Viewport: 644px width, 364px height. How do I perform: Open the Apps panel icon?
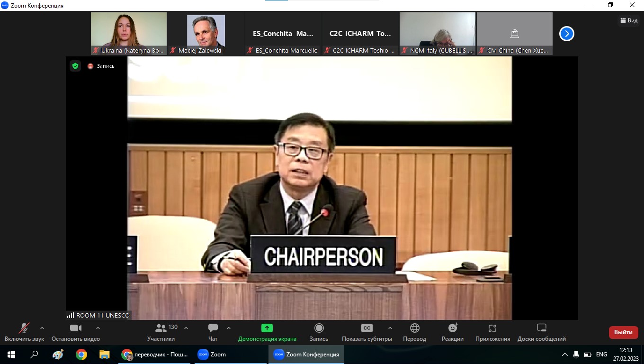(x=492, y=328)
